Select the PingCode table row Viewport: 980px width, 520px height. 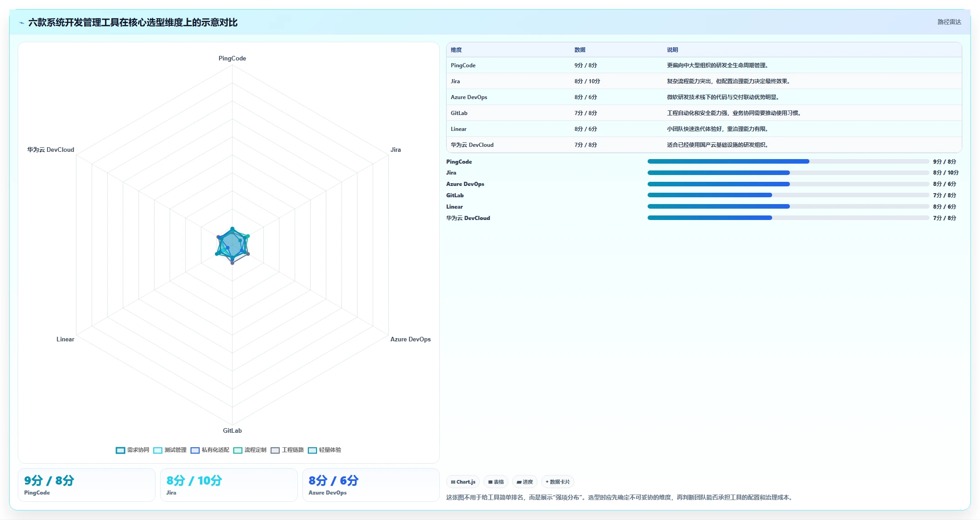(x=704, y=65)
